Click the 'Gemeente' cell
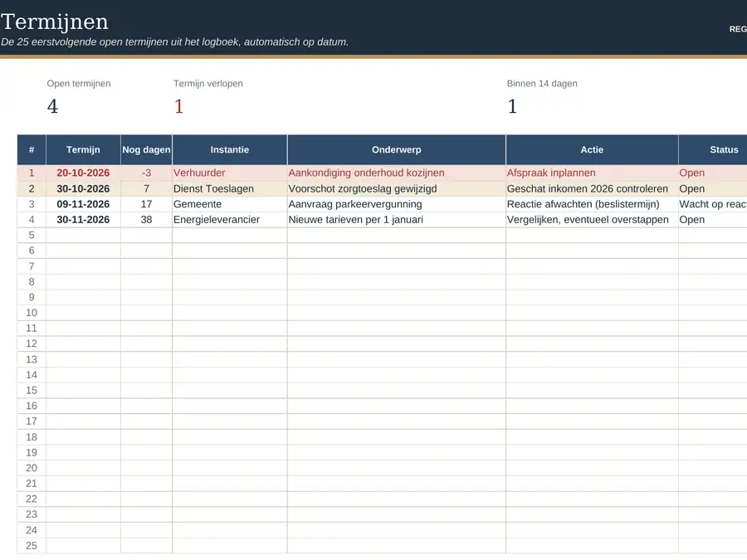The height and width of the screenshot is (560, 747). click(x=230, y=204)
